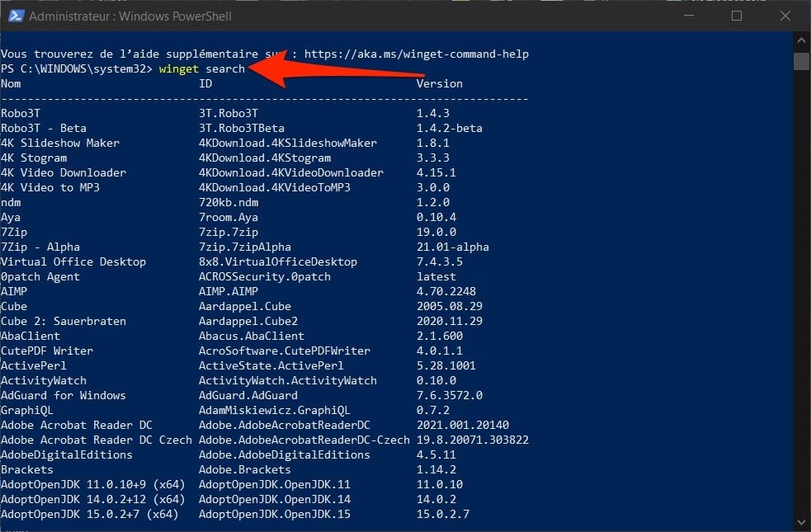This screenshot has width=811, height=532.
Task: Click the '720kb.ndm' ID
Action: click(x=229, y=203)
